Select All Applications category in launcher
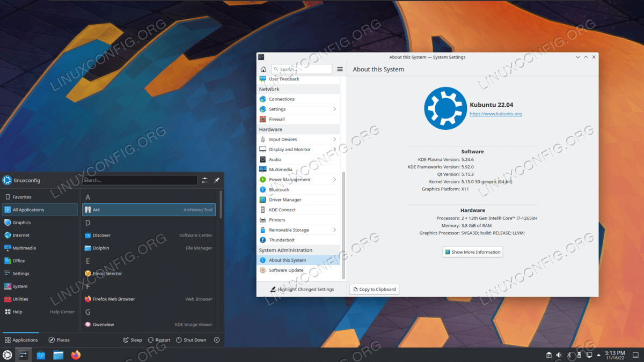The height and width of the screenshot is (362, 644). [40, 210]
